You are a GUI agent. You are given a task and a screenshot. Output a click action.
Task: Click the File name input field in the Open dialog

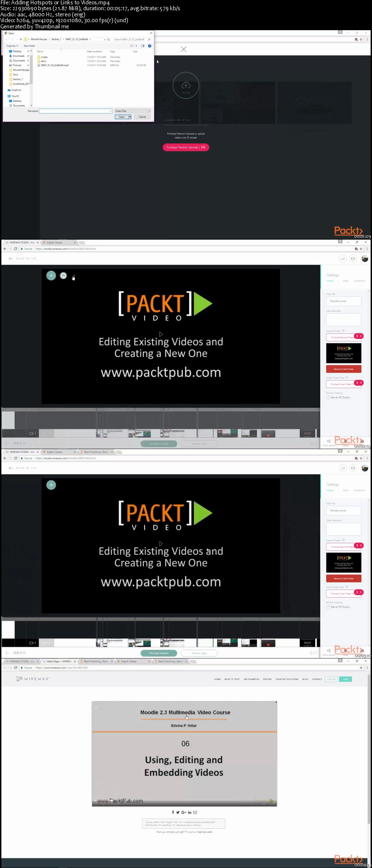tap(76, 111)
